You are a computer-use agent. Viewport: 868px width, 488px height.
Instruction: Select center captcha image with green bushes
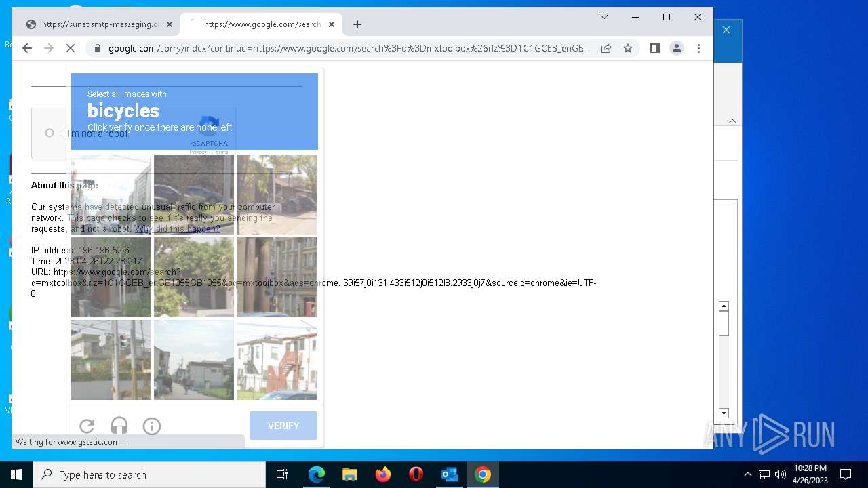[194, 277]
